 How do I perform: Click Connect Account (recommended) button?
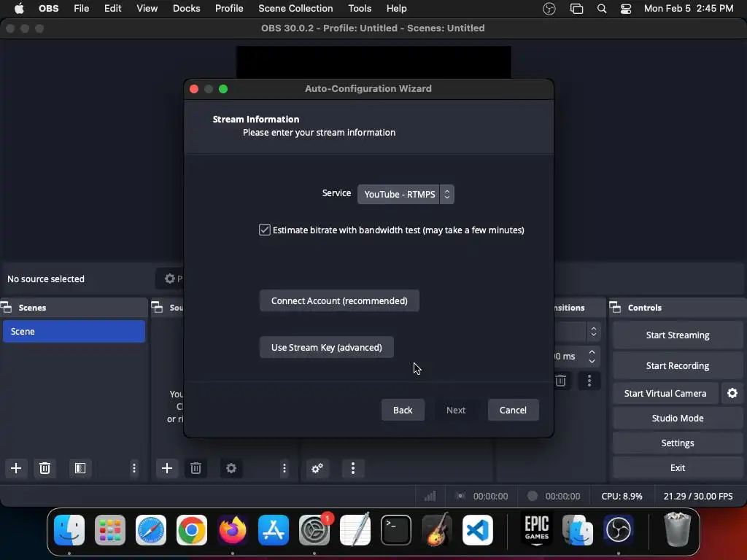coord(339,300)
